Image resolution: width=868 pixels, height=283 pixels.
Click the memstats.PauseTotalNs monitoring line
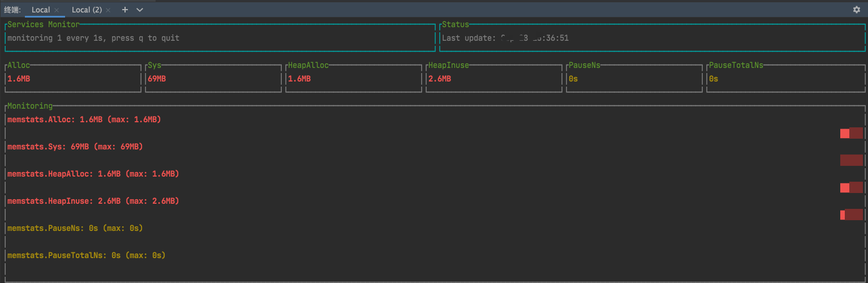point(86,255)
